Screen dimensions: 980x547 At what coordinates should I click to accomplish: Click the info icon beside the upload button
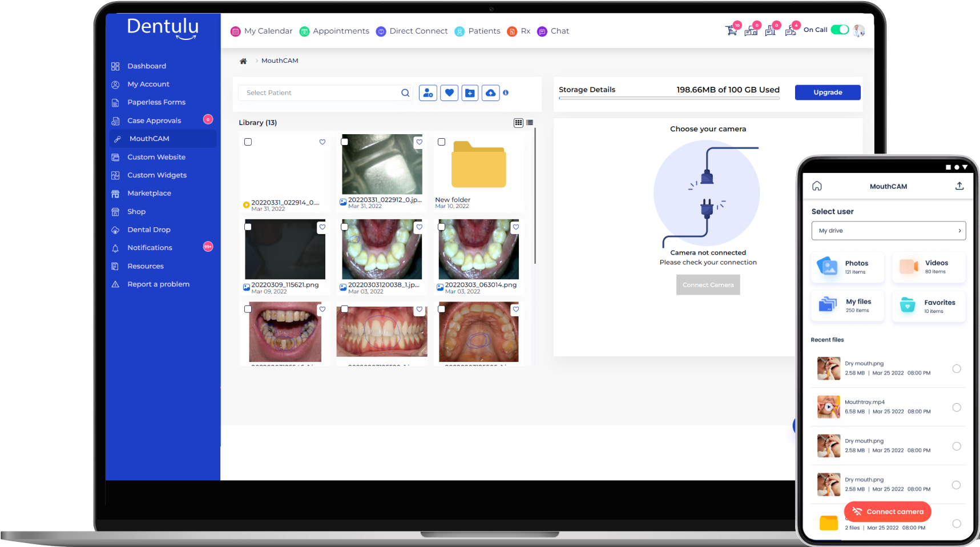point(506,92)
